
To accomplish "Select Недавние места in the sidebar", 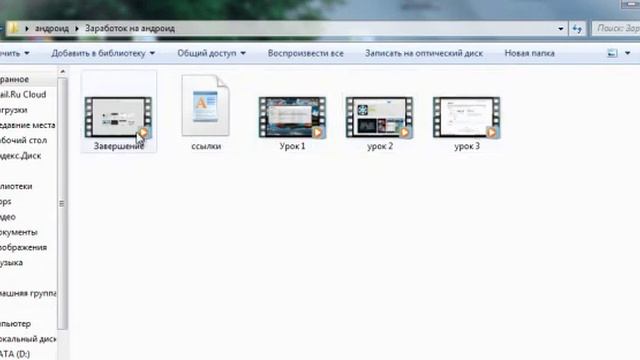I will point(27,125).
